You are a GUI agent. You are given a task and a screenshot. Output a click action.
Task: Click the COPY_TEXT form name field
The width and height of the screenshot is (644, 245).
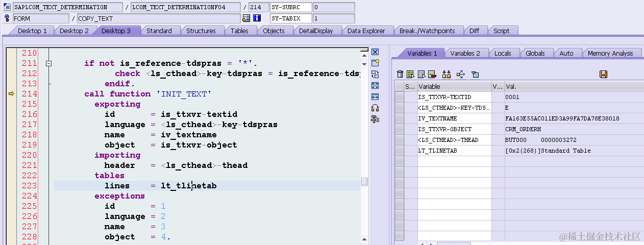[x=158, y=18]
